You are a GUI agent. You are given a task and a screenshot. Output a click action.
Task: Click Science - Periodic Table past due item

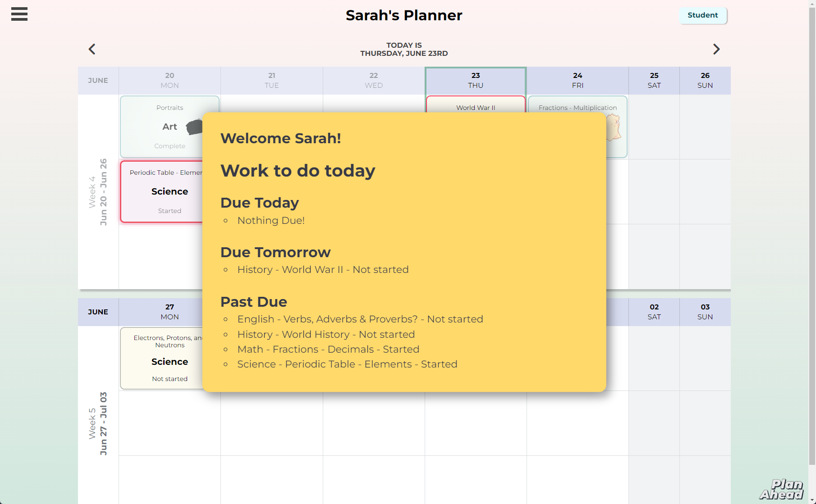click(347, 364)
